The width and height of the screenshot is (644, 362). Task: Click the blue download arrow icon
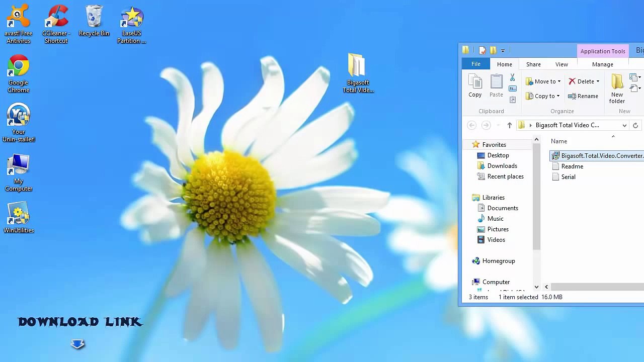click(77, 344)
